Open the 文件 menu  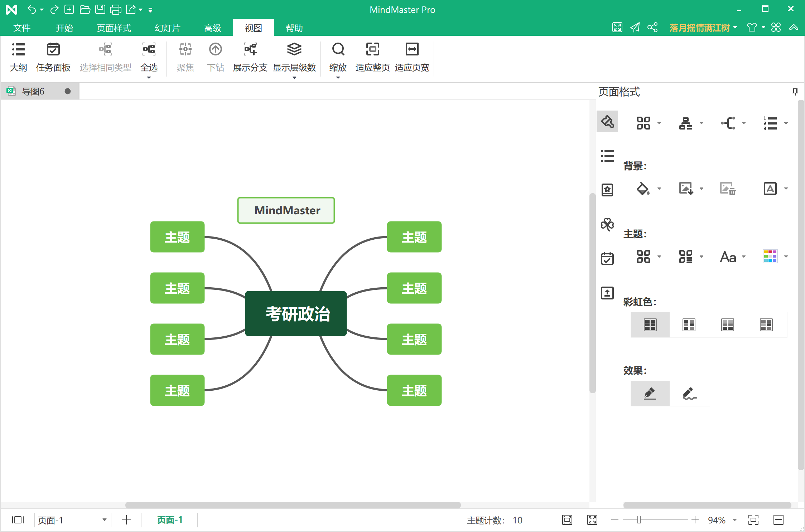coord(22,28)
